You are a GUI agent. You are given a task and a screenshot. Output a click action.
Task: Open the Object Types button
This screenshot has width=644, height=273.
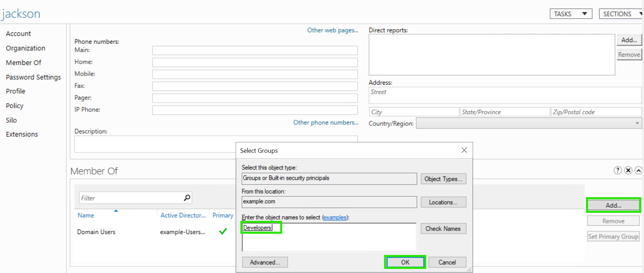click(x=443, y=179)
